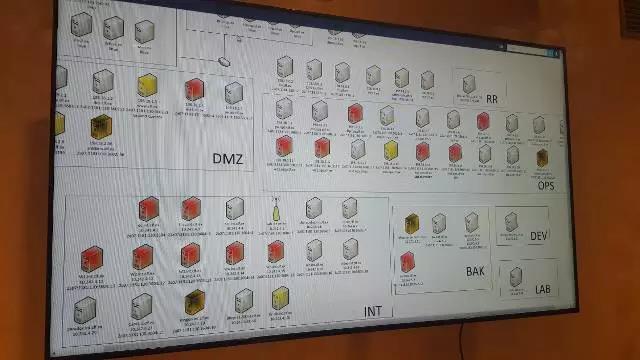Select the bright yellow server in DMZ zone
Screen dimensions: 640x360
pyautogui.click(x=147, y=85)
